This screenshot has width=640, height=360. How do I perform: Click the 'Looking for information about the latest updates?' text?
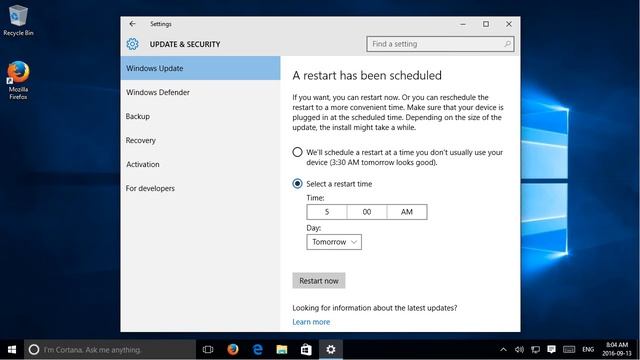[x=375, y=308]
